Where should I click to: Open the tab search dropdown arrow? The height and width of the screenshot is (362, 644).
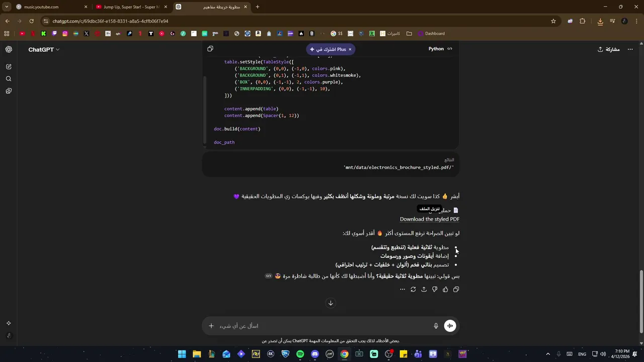coord(7,7)
